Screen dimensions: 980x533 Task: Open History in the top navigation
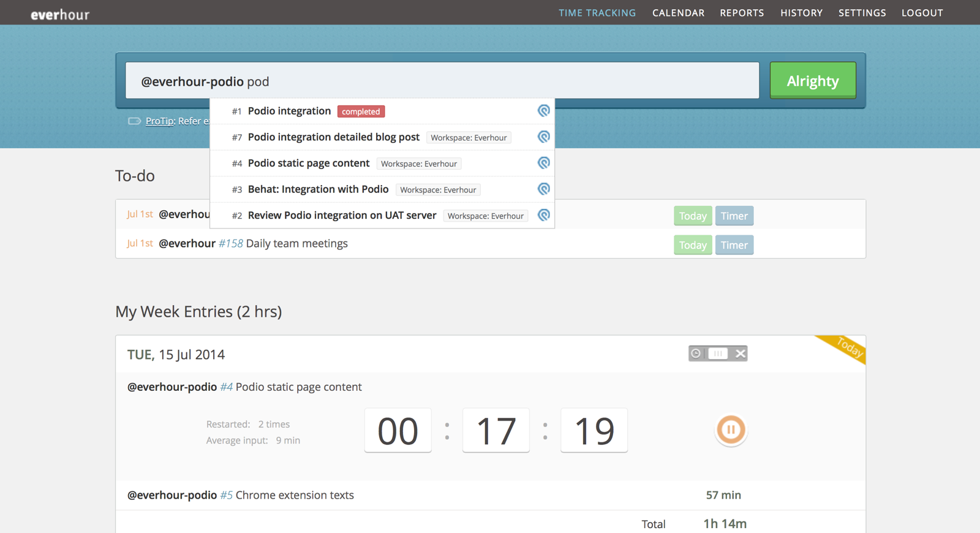coord(801,13)
